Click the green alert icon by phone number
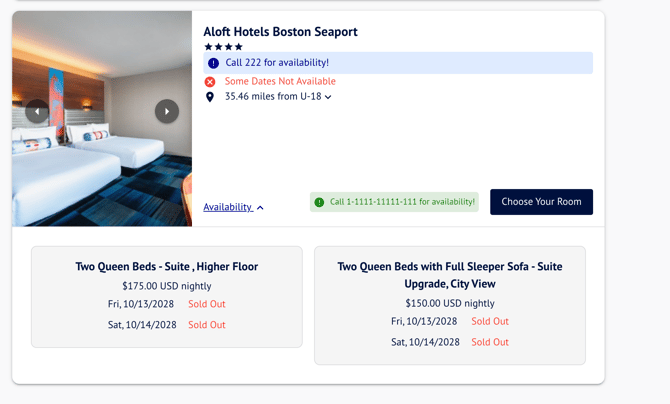670x404 pixels. [x=320, y=202]
